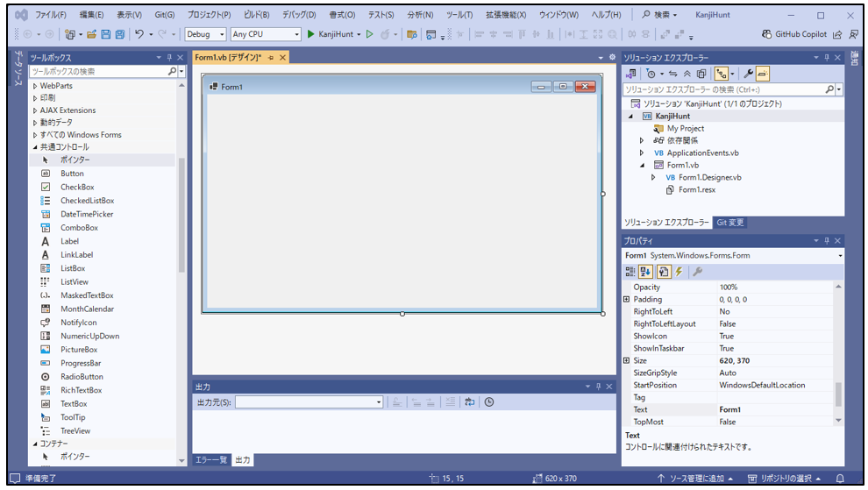This screenshot has height=490, width=868.
Task: Click リポジトリの選択 in the status bar
Action: (784, 479)
